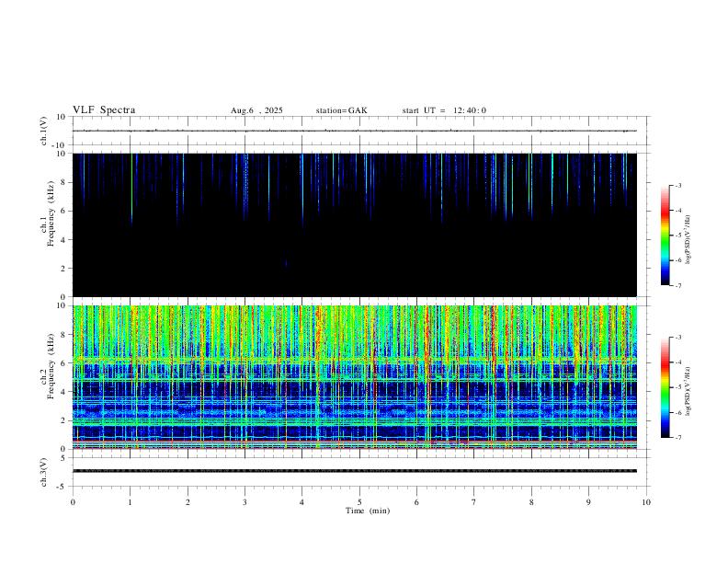This screenshot has height=563, width=728.
Task: Click the 'ch.1(V)' axis label
Action: (x=44, y=131)
